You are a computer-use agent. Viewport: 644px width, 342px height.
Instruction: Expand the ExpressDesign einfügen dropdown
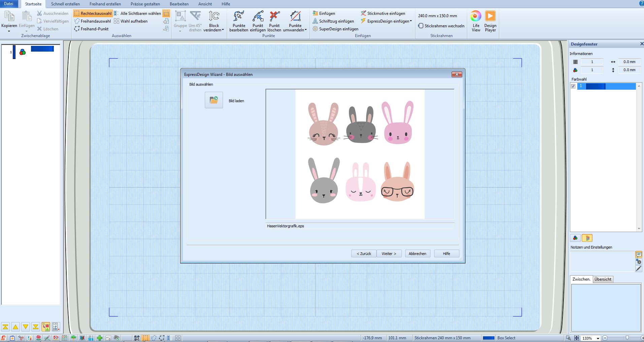coord(411,21)
